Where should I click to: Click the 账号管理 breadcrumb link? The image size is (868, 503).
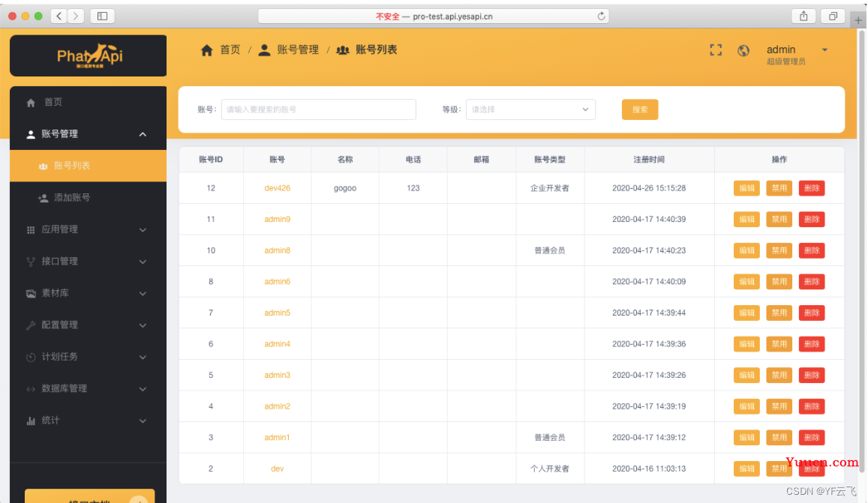click(x=298, y=49)
